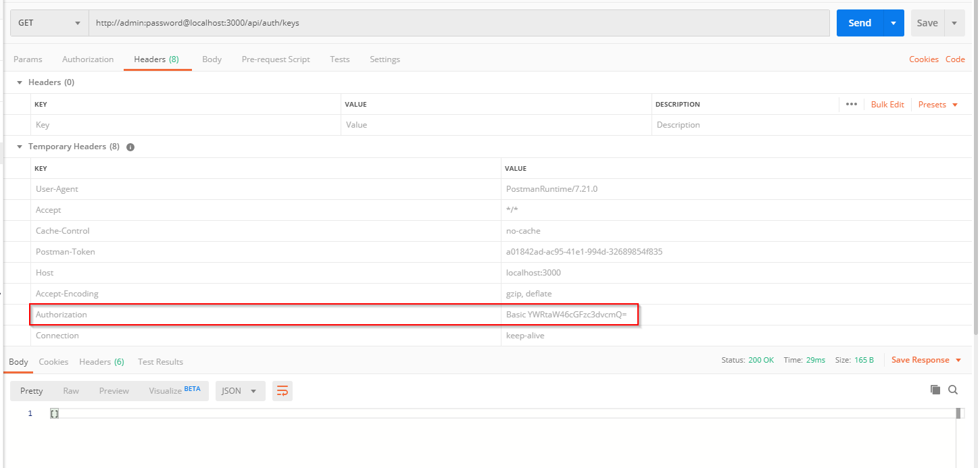This screenshot has height=468, width=980.
Task: Open the JSON response format dropdown
Action: point(240,390)
